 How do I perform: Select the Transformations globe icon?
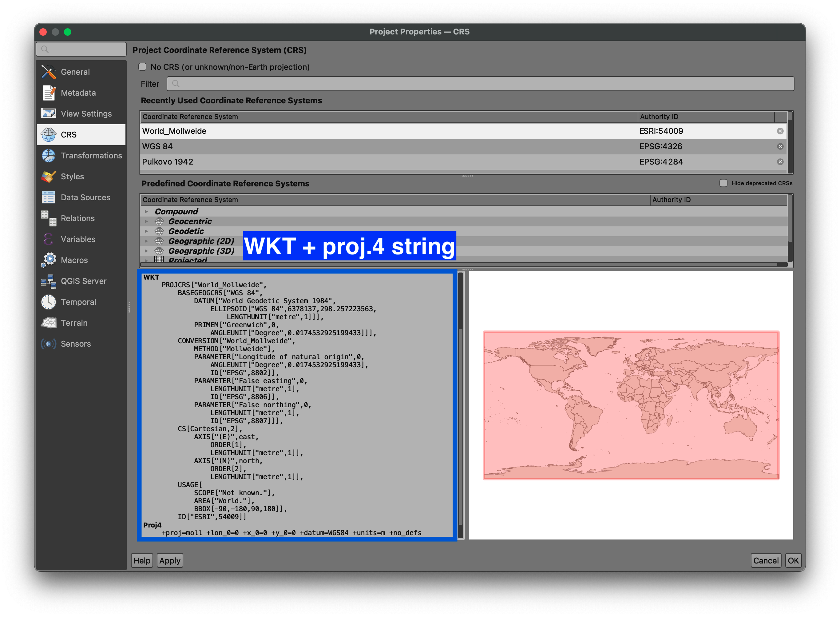49,156
